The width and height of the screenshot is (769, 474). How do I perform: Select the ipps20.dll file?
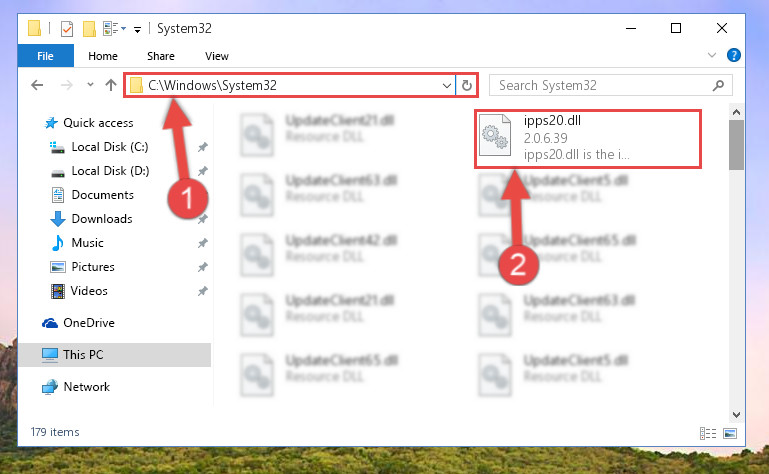(588, 139)
